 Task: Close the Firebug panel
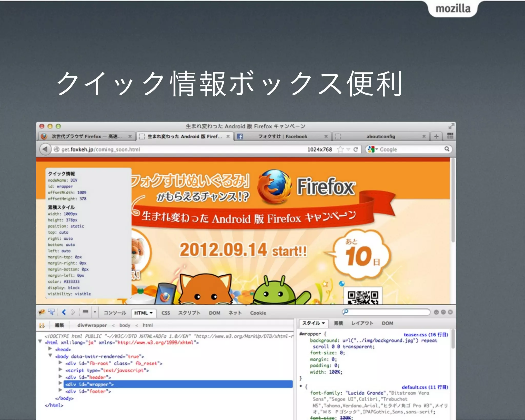click(450, 312)
